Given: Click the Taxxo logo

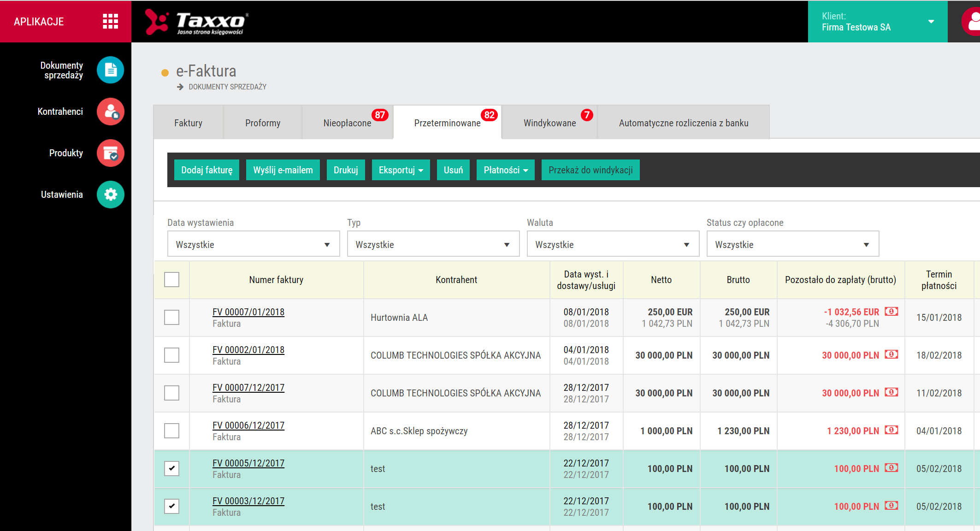Looking at the screenshot, I should point(197,22).
